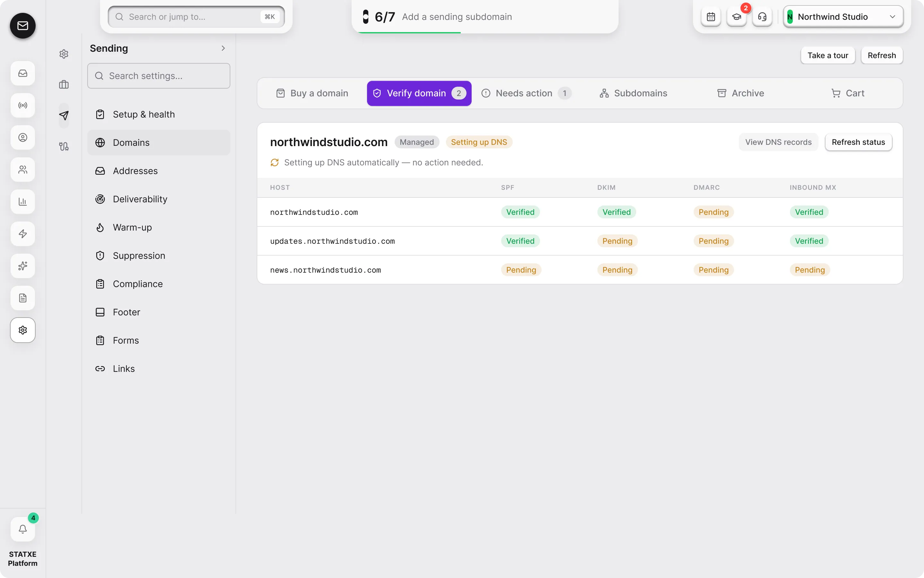Switch to the Cart tab
The image size is (924, 578).
(x=848, y=93)
